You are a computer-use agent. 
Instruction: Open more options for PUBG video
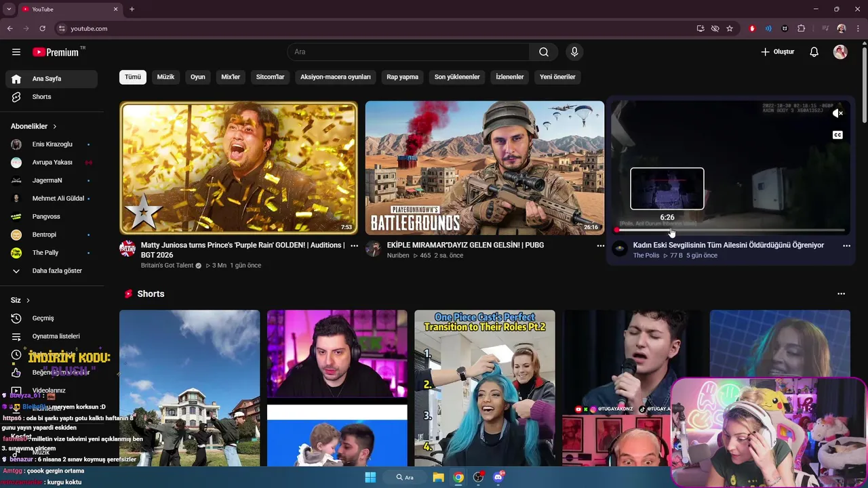click(600, 246)
